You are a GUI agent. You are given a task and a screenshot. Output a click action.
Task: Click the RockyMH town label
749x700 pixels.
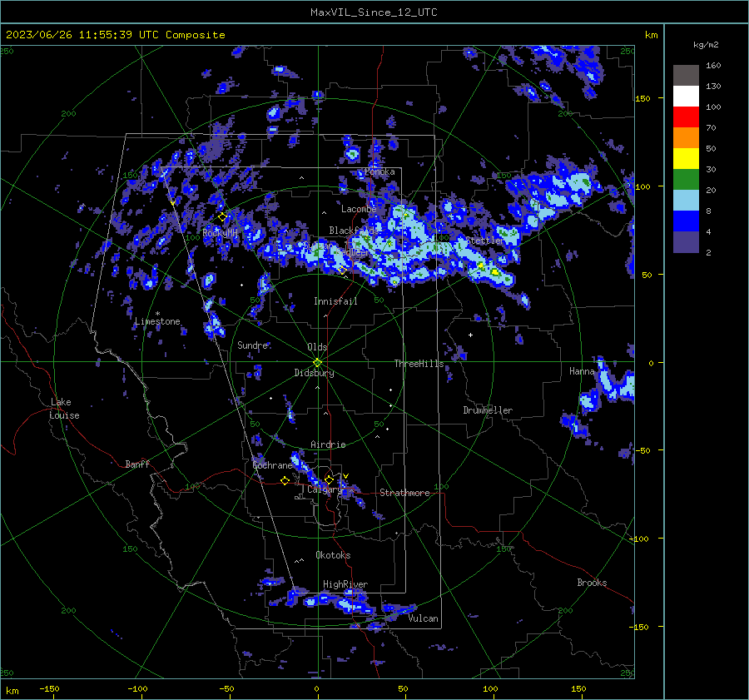221,233
